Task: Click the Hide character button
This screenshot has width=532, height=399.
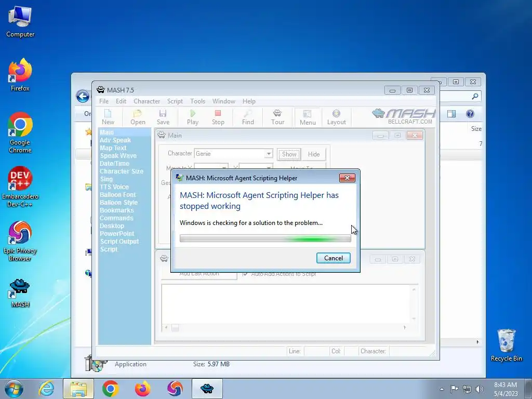Action: pyautogui.click(x=314, y=154)
